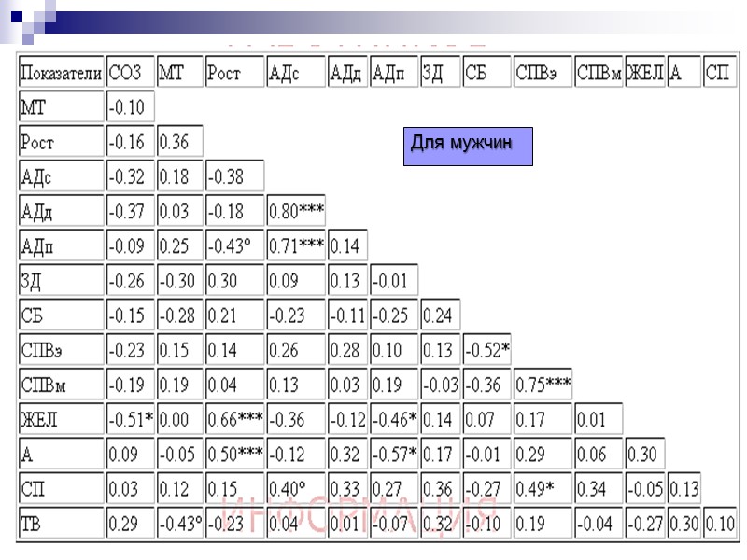Screen dimensions: 747x560
Task: Select the 'АДп' row label
Action: pyautogui.click(x=61, y=245)
